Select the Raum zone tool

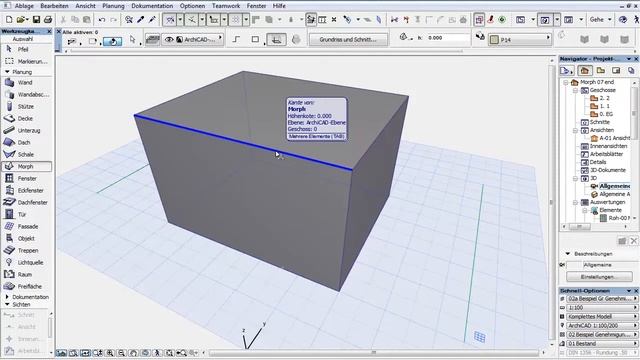26,275
